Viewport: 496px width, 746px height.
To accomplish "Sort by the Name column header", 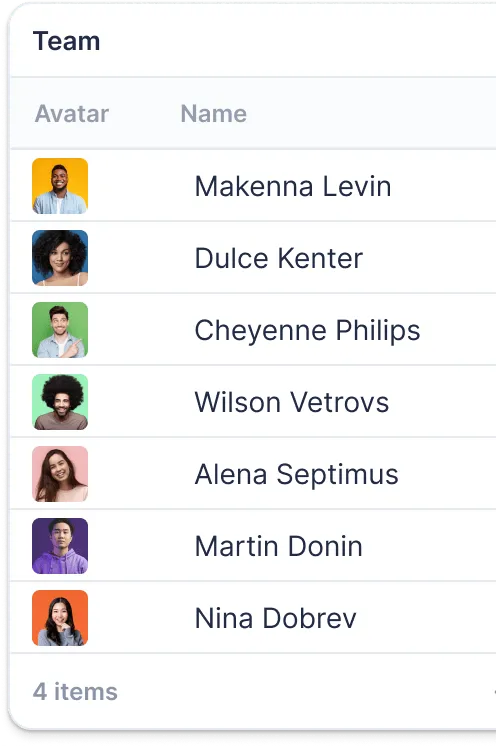I will tap(214, 114).
